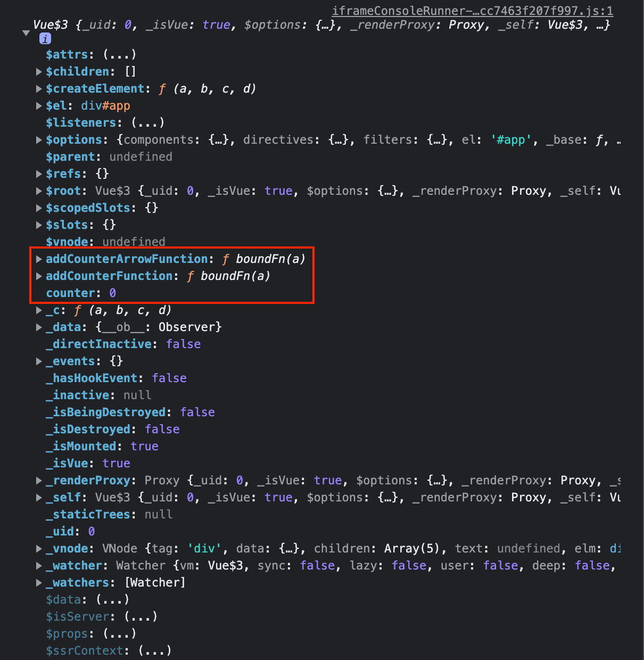This screenshot has height=660, width=644.
Task: Select the 'counter: 0' property row
Action: 81,293
